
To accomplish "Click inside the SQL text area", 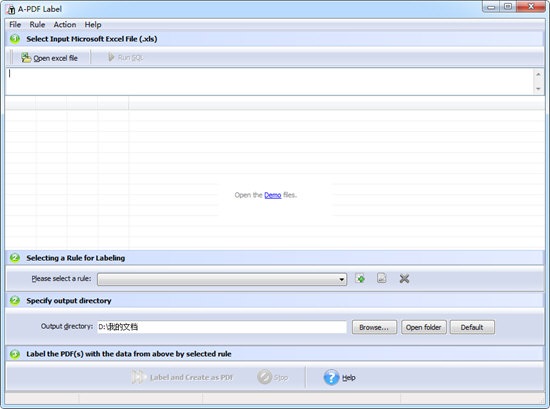I will 269,81.
